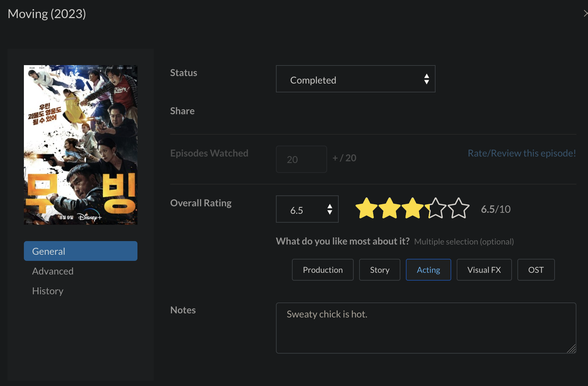Click the Notes resize handle
This screenshot has width=588, height=386.
tap(571, 349)
